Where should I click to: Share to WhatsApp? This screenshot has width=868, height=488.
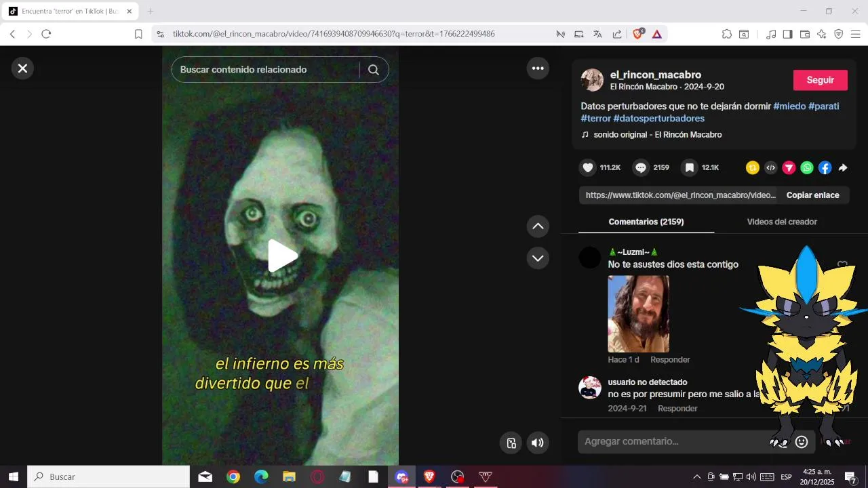point(807,168)
